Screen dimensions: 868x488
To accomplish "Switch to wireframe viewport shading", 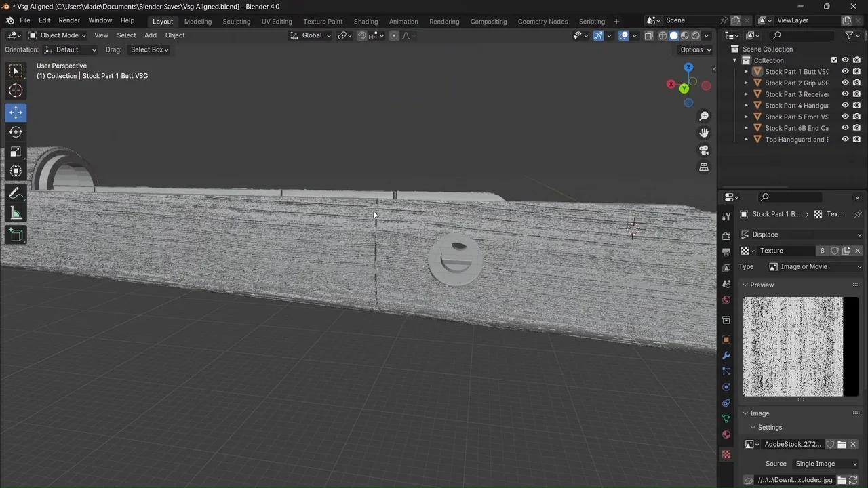I will click(x=663, y=35).
